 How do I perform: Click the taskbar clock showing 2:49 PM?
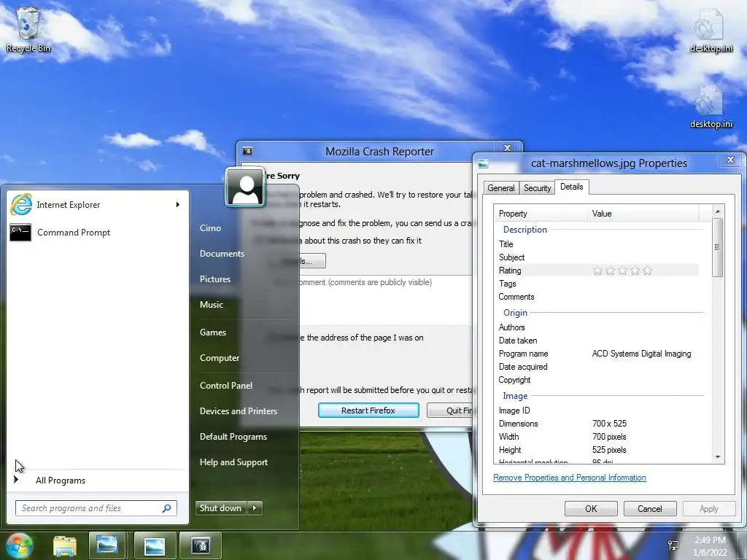tap(711, 546)
